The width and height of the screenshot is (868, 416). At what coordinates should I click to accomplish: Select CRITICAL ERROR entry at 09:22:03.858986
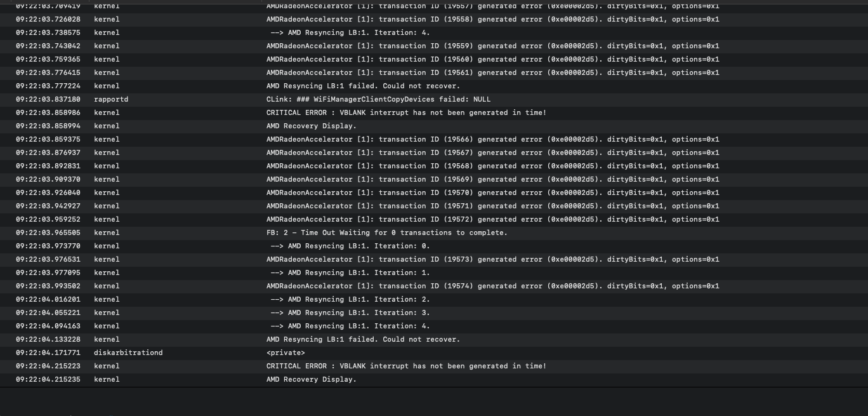pos(406,112)
